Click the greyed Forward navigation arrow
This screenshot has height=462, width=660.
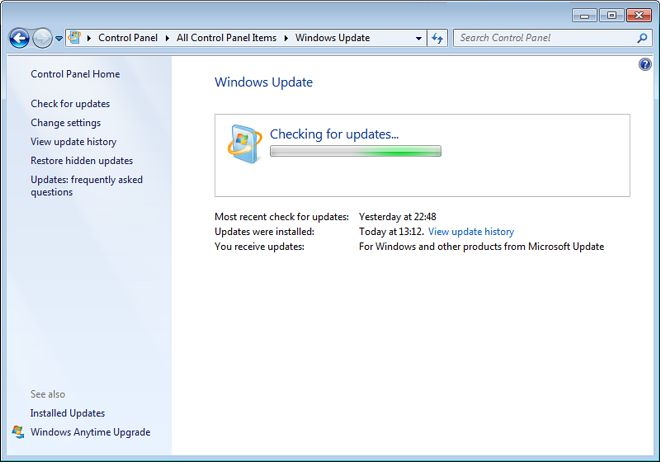point(43,38)
